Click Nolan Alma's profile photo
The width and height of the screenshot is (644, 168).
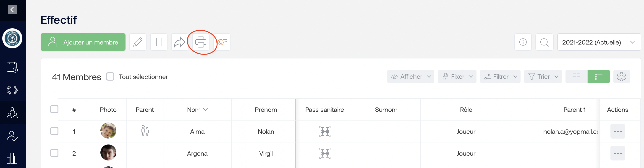(x=108, y=131)
